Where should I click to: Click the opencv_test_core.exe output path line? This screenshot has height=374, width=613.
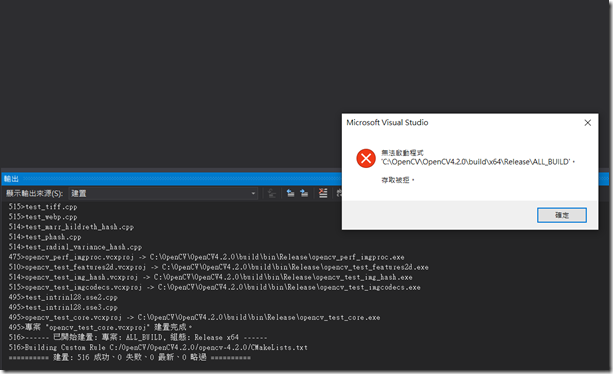click(x=194, y=317)
